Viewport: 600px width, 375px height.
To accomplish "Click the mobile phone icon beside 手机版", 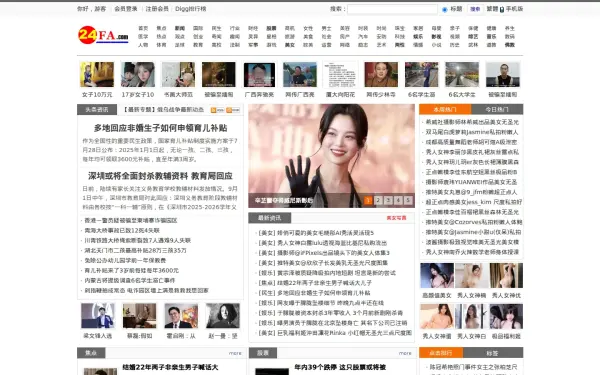I will pyautogui.click(x=502, y=9).
